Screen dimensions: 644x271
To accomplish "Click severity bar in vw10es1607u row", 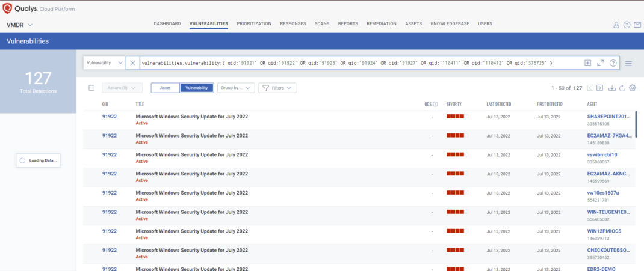I will point(457,193).
